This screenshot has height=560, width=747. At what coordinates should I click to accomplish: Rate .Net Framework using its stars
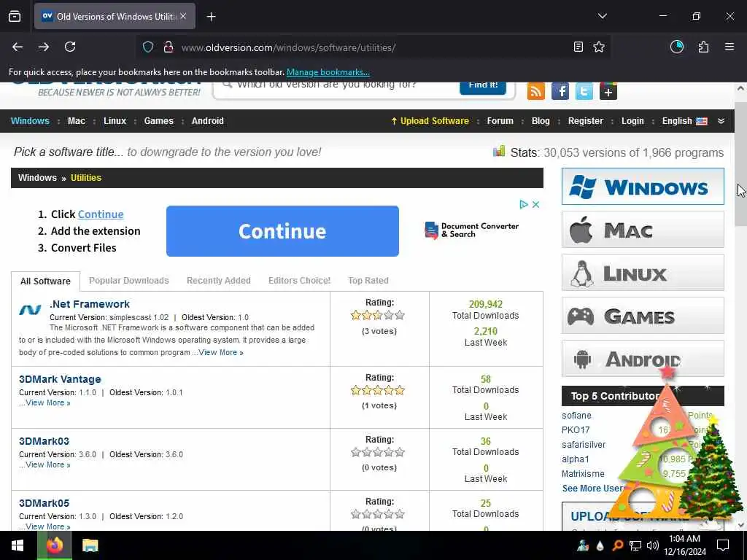378,315
